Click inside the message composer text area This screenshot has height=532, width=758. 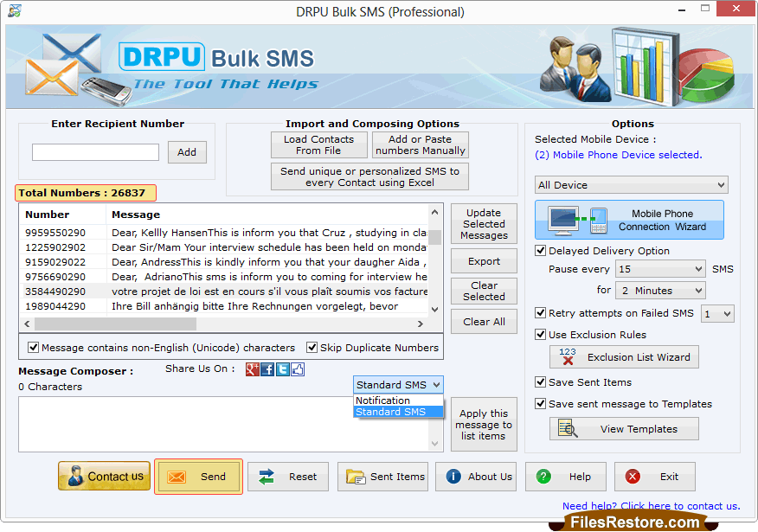tap(224, 424)
